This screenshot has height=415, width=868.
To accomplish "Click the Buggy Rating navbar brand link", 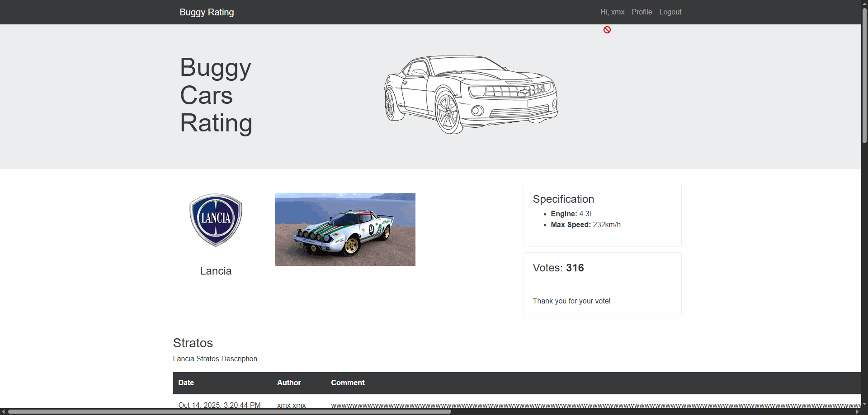I will pos(207,12).
